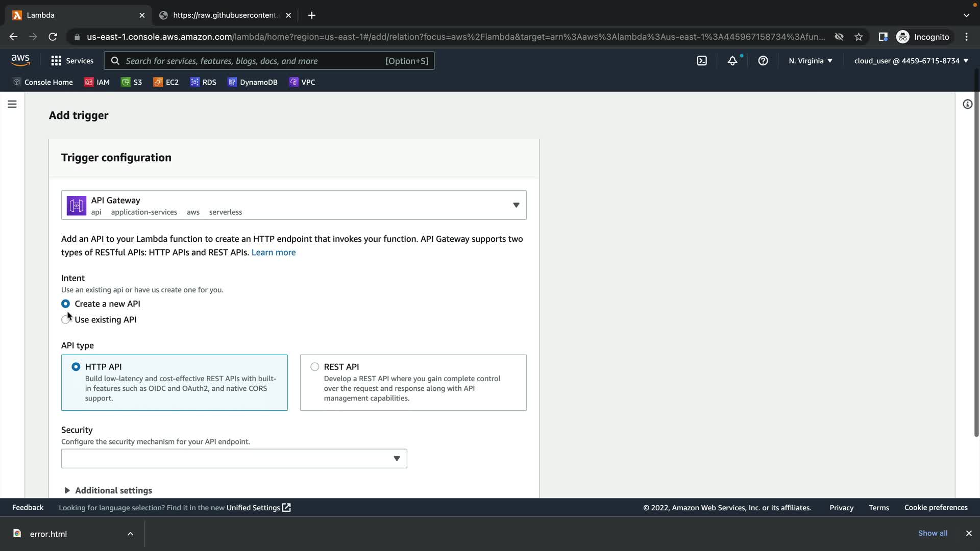Open the help question mark icon
The width and height of the screenshot is (980, 551).
click(763, 61)
